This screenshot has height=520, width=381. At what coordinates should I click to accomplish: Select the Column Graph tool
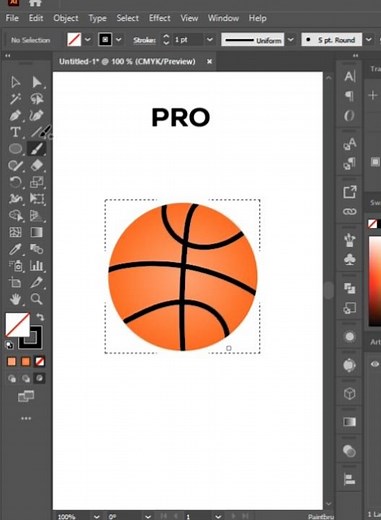(37, 266)
